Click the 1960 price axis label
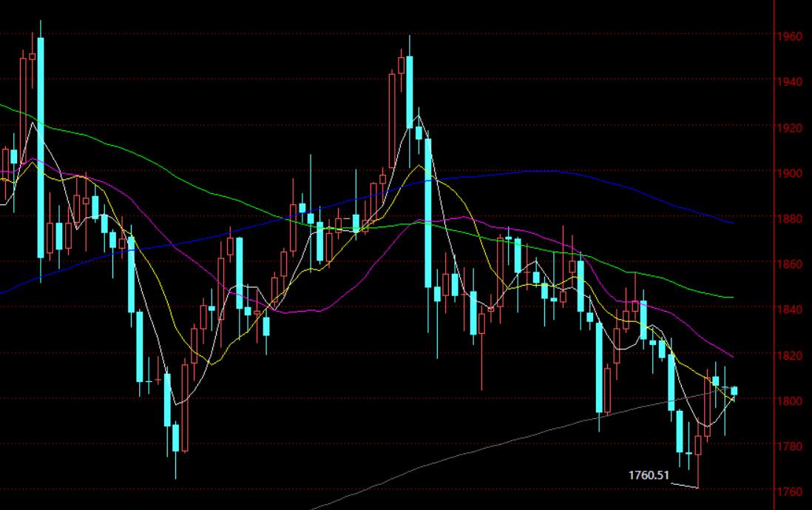Image resolution: width=812 pixels, height=510 pixels. tap(790, 36)
